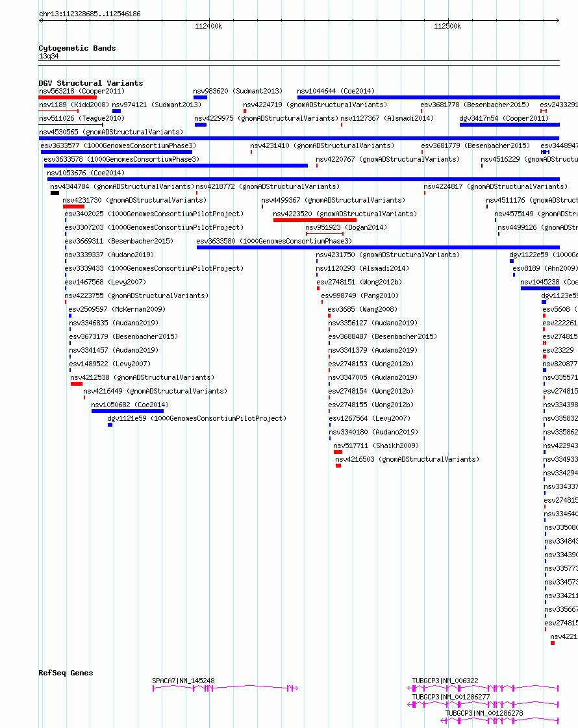Screen dimensions: 578x728
Task: Select the red nsv563218 variant bar
Action: pos(68,97)
